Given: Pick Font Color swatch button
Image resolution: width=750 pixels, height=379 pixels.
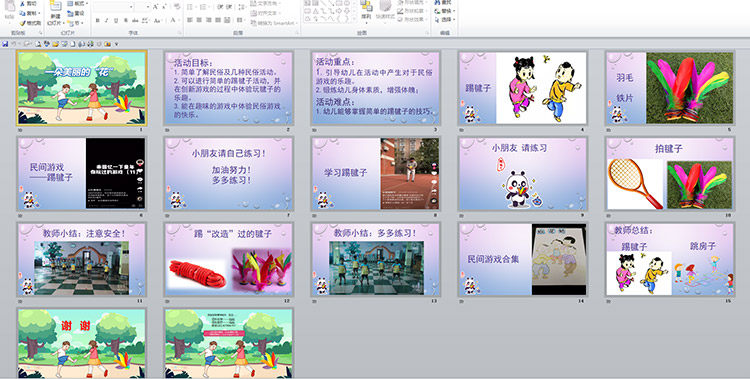Looking at the screenshot, I should [x=174, y=21].
